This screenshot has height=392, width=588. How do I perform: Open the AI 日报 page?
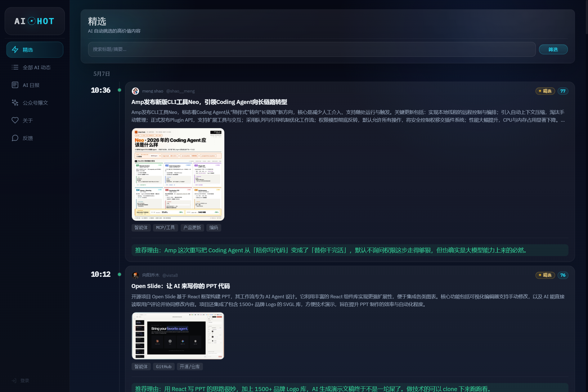pos(35,85)
